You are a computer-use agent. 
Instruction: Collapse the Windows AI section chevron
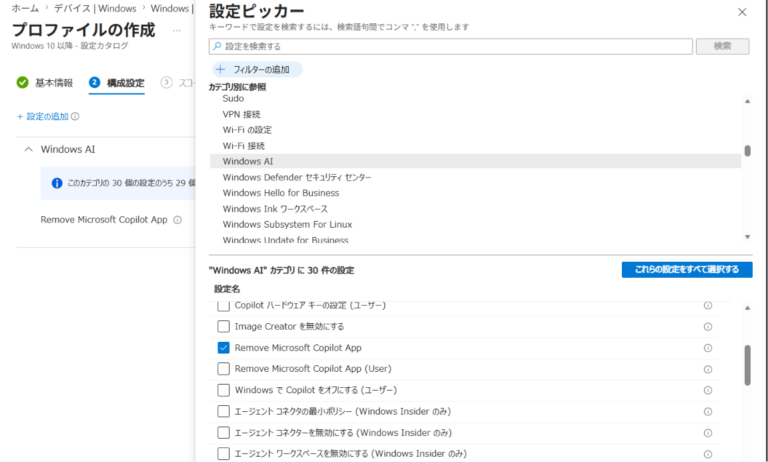pos(27,149)
